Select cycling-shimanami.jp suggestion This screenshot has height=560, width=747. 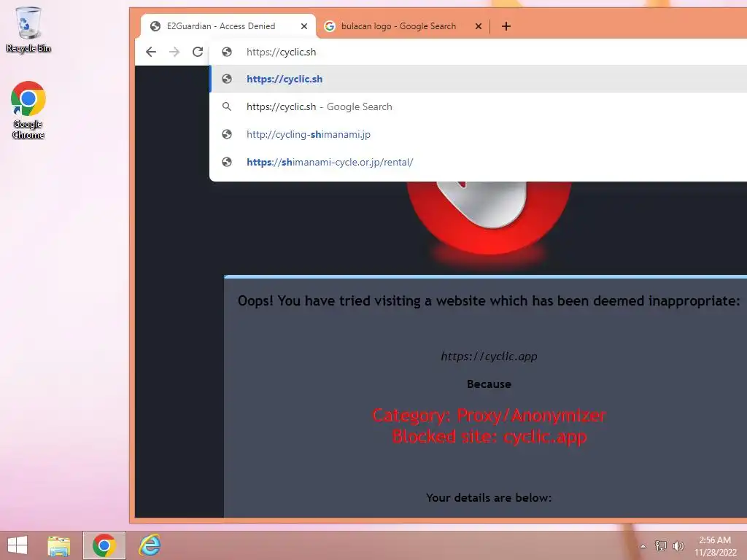point(478,134)
